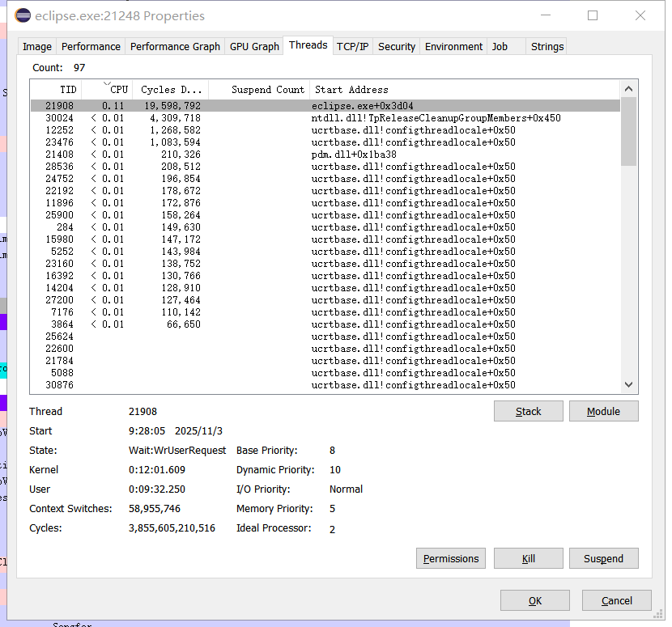Select thread row TID 25624

pyautogui.click(x=325, y=337)
